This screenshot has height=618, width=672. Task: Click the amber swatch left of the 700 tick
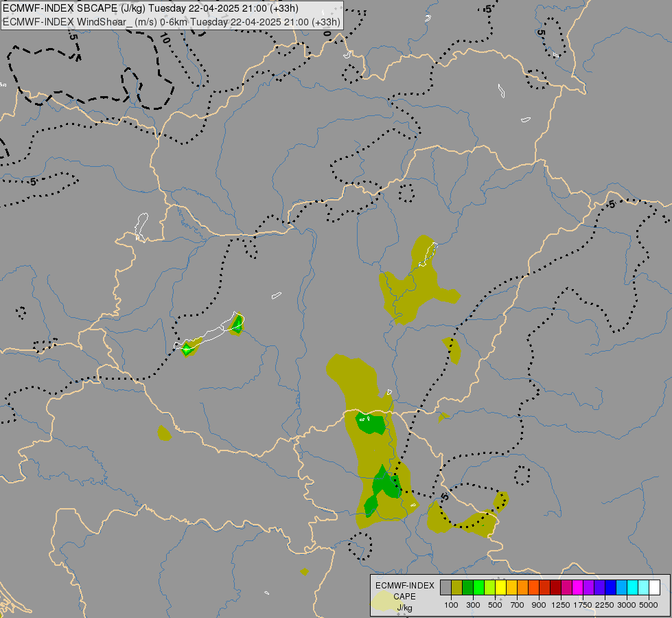[x=511, y=588]
